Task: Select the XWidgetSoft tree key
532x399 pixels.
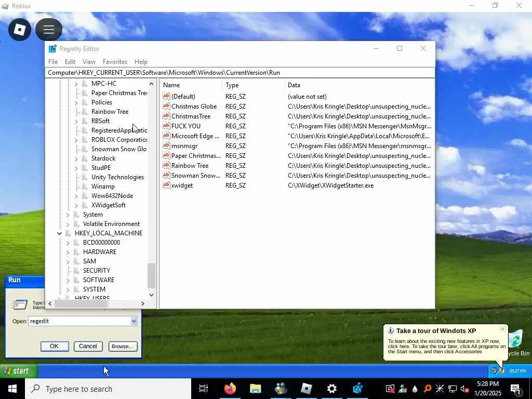Action: pyautogui.click(x=108, y=205)
